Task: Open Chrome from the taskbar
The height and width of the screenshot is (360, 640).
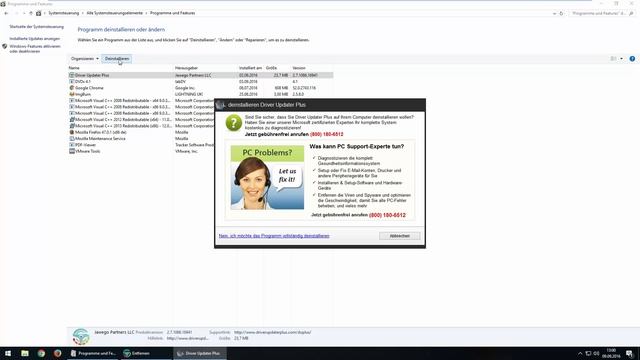Action: coord(41,353)
